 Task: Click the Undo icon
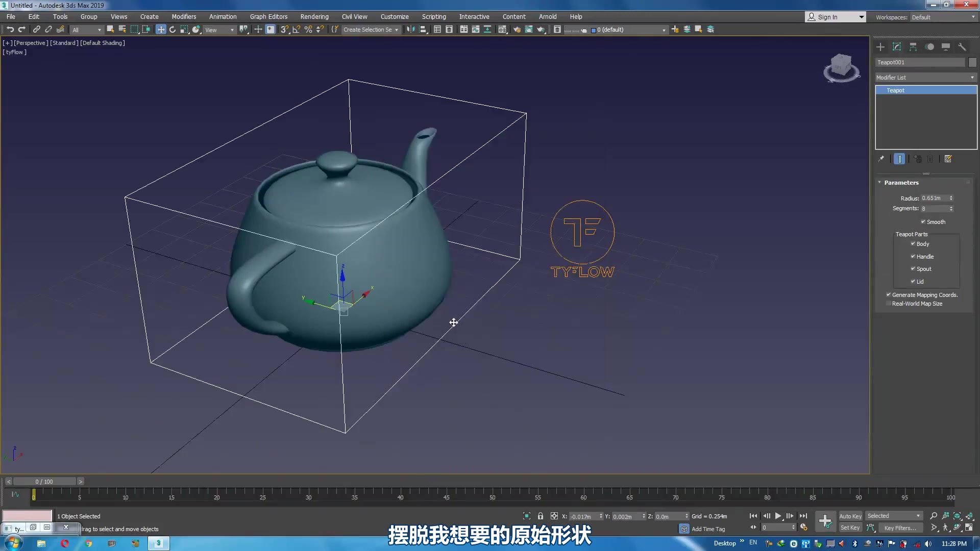pos(10,29)
